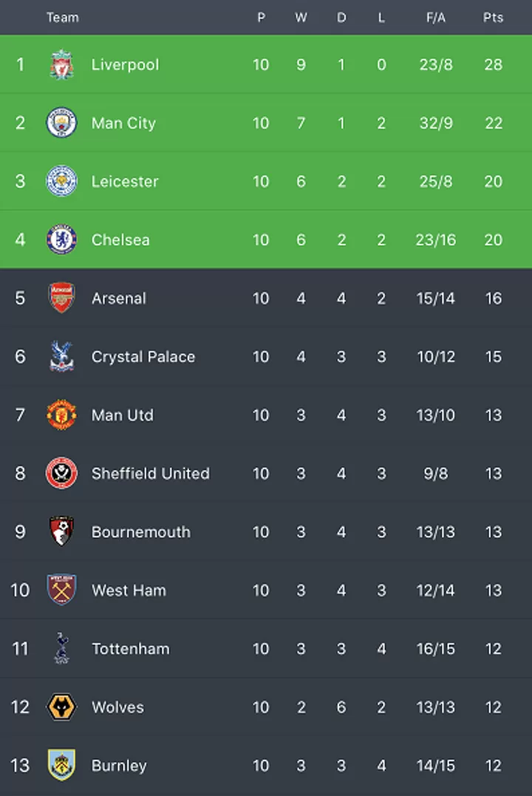Image resolution: width=532 pixels, height=796 pixels.
Task: Open the Liverpool team name link
Action: [x=125, y=64]
